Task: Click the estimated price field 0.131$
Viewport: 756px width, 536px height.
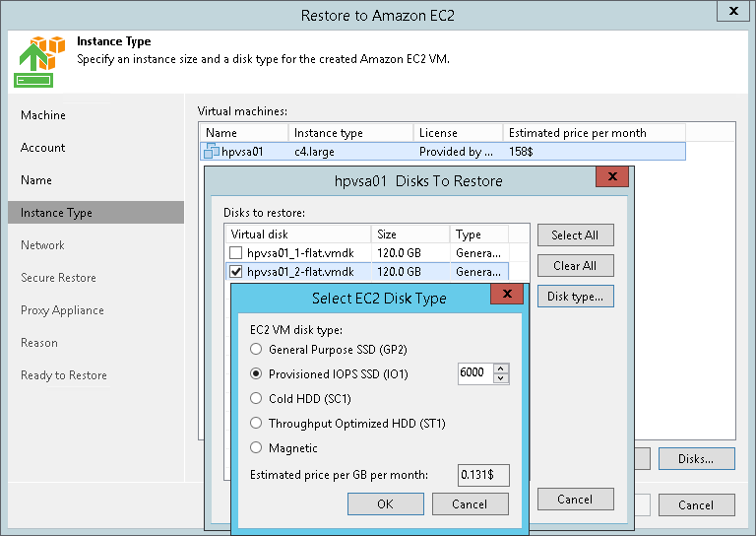Action: (483, 475)
